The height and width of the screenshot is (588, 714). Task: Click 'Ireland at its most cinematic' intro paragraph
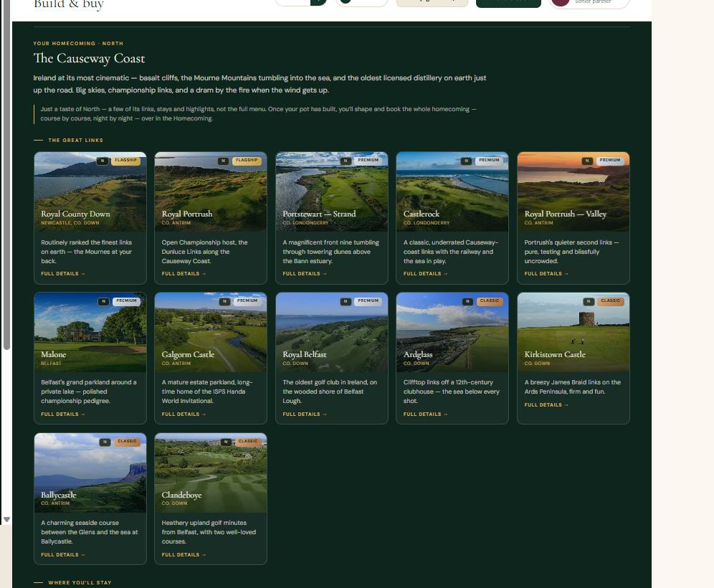[x=260, y=84]
